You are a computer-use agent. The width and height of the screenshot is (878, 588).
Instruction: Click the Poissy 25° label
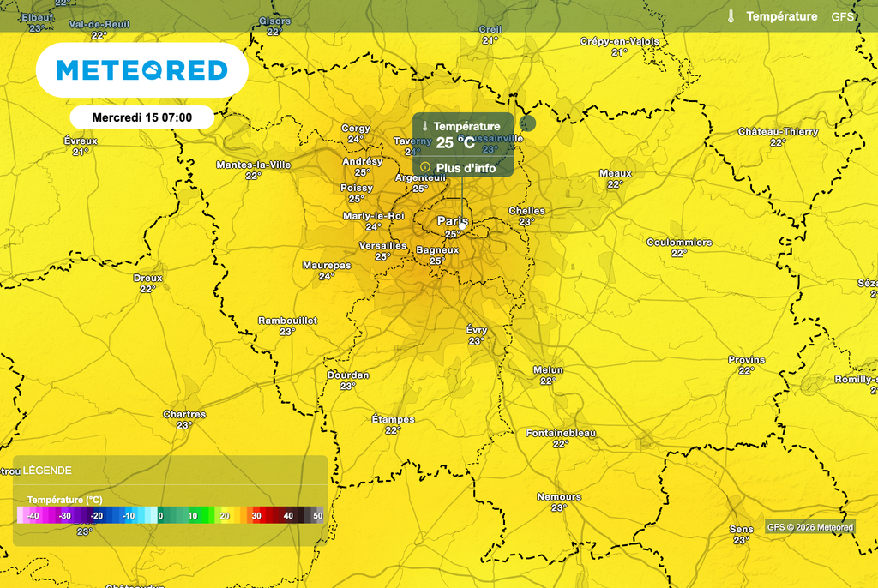tap(356, 193)
